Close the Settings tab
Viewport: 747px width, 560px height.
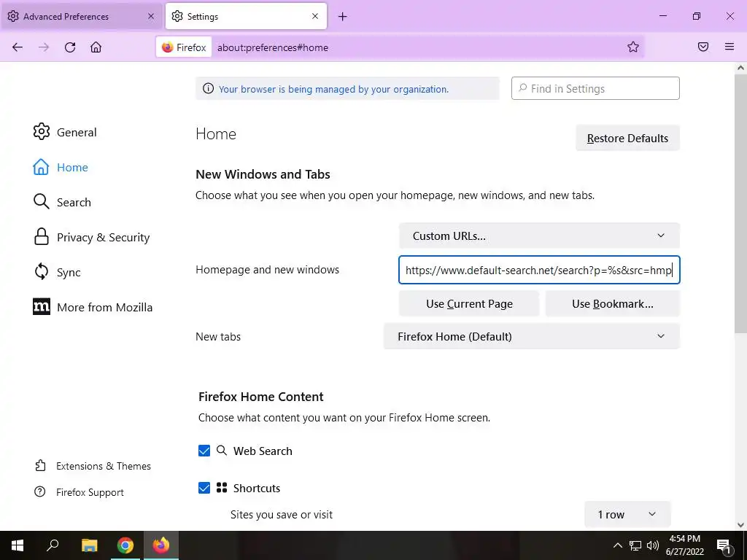coord(315,16)
